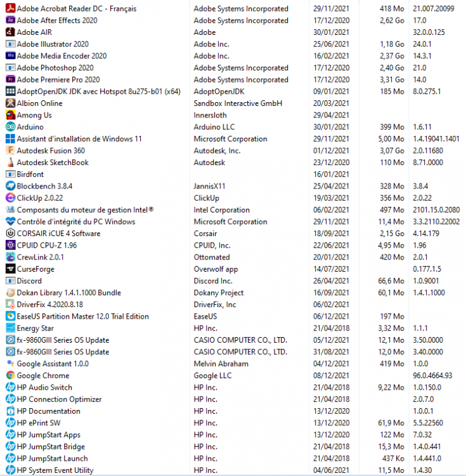Click the ClickUp 2.0.22 icon
This screenshot has height=476, width=466.
point(10,197)
